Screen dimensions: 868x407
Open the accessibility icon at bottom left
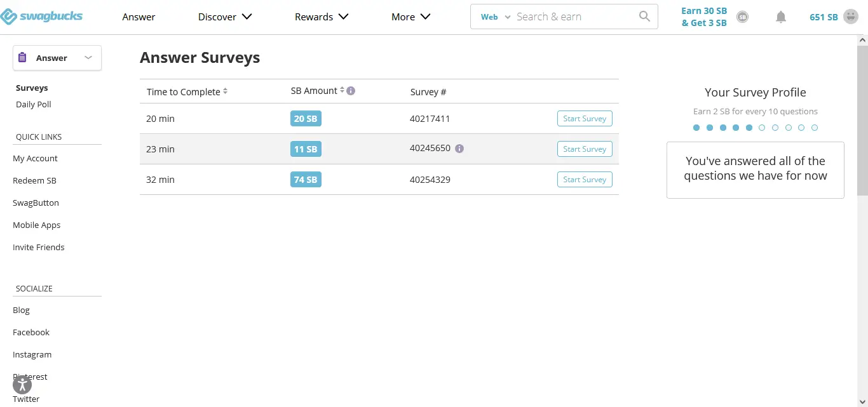click(22, 385)
